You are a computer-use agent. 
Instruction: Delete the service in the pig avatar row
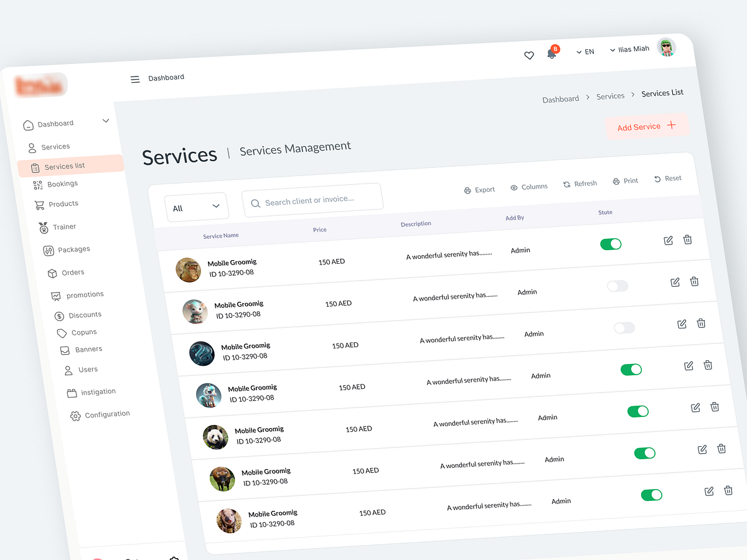tap(728, 490)
